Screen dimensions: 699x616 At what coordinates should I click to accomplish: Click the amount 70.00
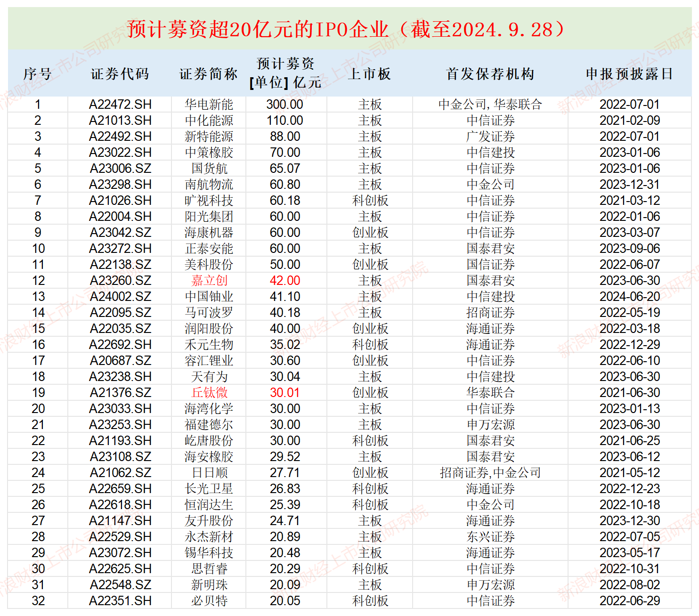(x=285, y=153)
